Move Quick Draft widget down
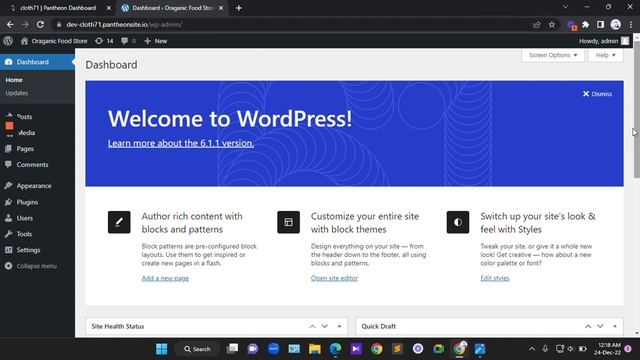This screenshot has height=360, width=640. point(600,326)
